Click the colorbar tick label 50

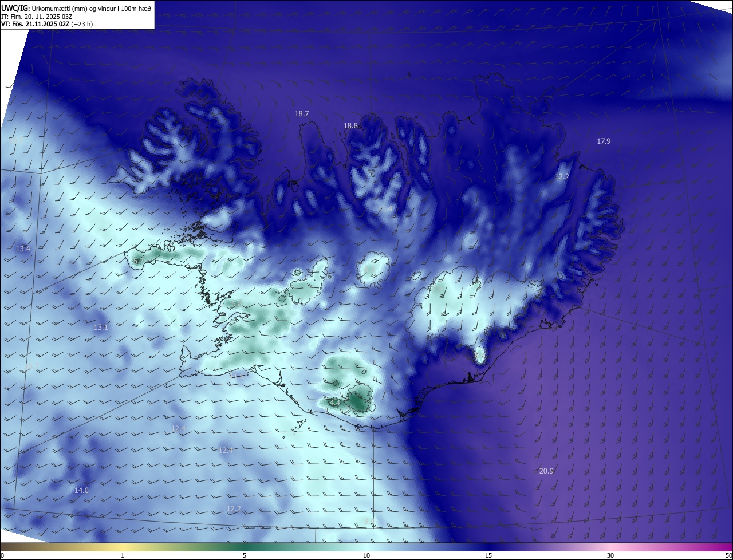pyautogui.click(x=728, y=555)
